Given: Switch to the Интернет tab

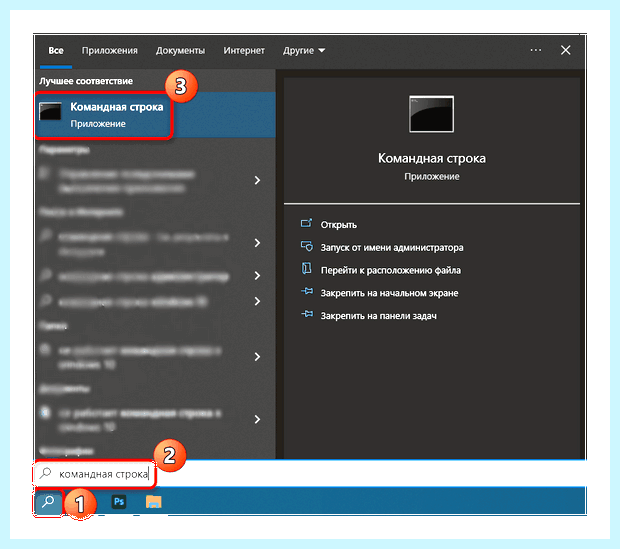Looking at the screenshot, I should 244,51.
